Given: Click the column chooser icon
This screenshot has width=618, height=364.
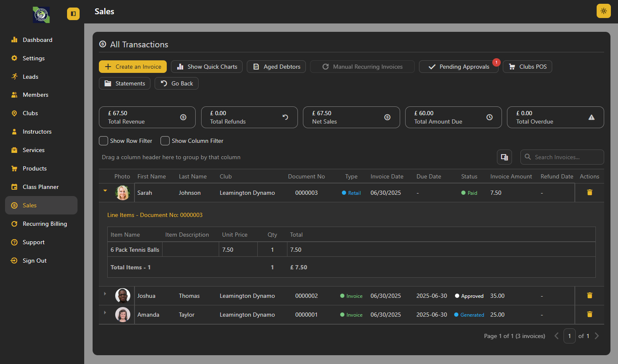Looking at the screenshot, I should click(x=504, y=157).
